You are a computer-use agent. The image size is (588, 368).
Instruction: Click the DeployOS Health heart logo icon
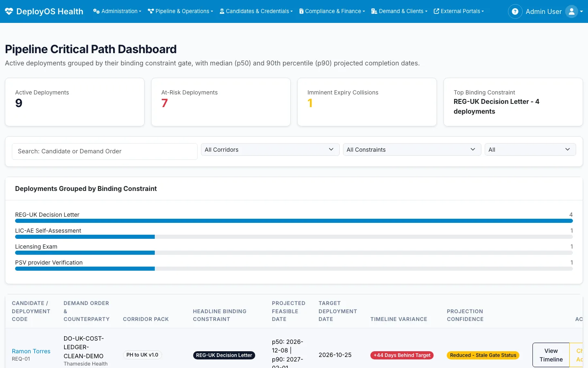(9, 11)
